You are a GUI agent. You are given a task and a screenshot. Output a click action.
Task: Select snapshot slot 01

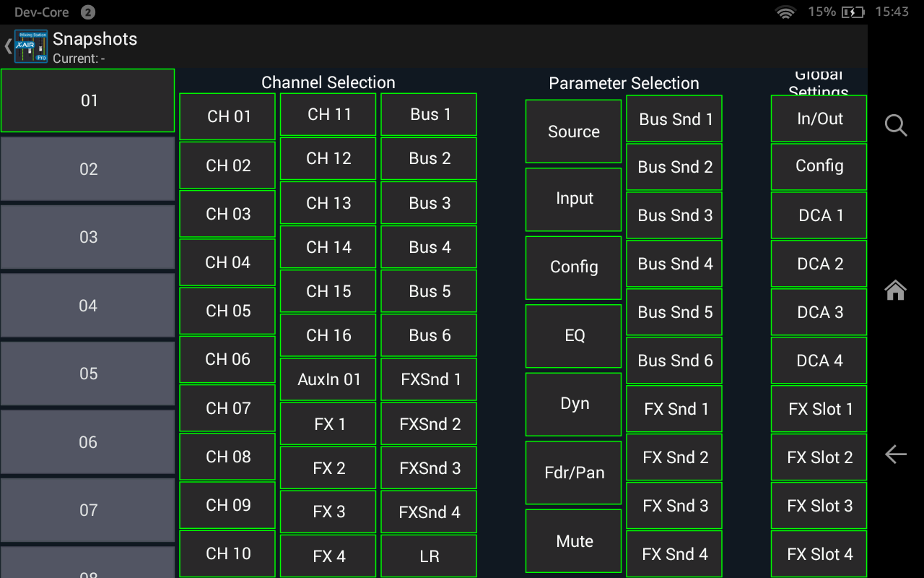[88, 100]
